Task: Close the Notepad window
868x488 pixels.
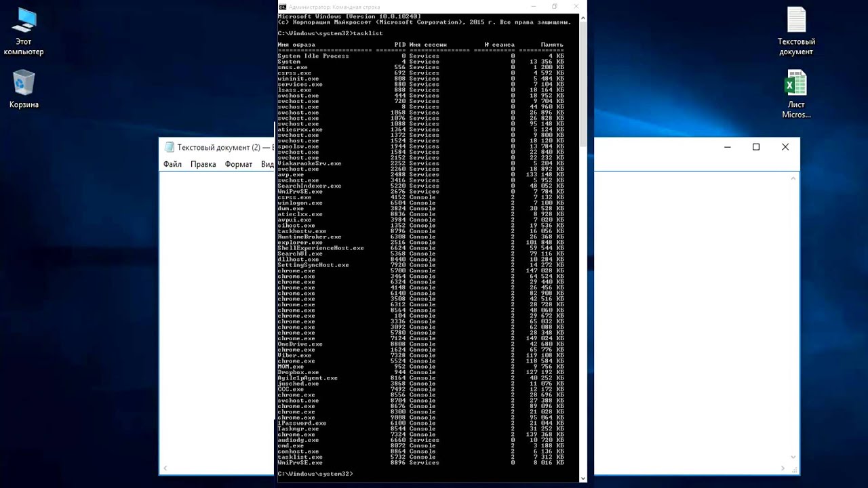Action: tap(785, 147)
